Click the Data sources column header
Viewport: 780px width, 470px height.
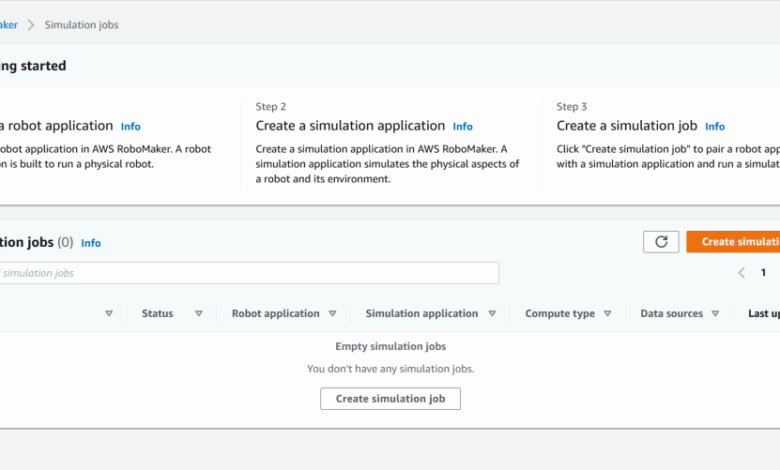pyautogui.click(x=672, y=313)
